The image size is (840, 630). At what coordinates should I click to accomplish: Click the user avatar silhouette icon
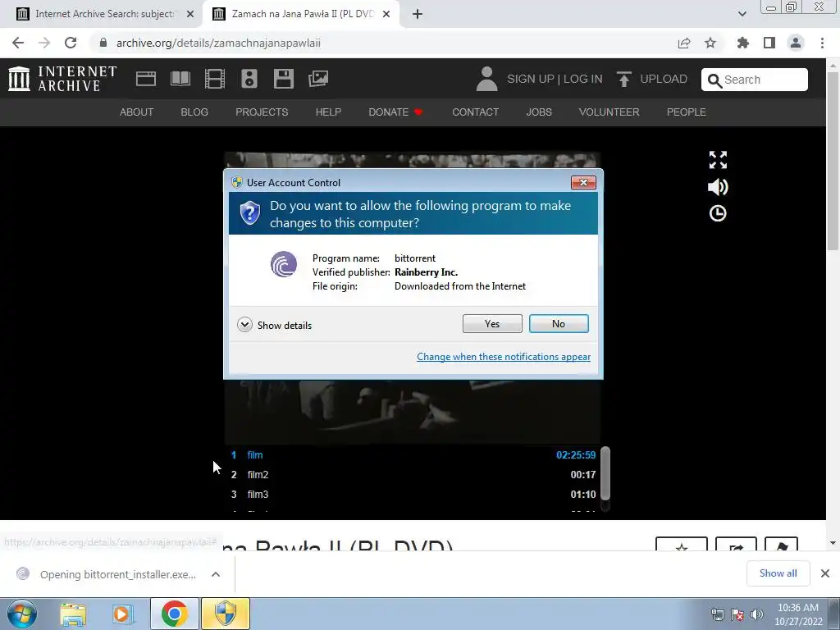coord(486,79)
